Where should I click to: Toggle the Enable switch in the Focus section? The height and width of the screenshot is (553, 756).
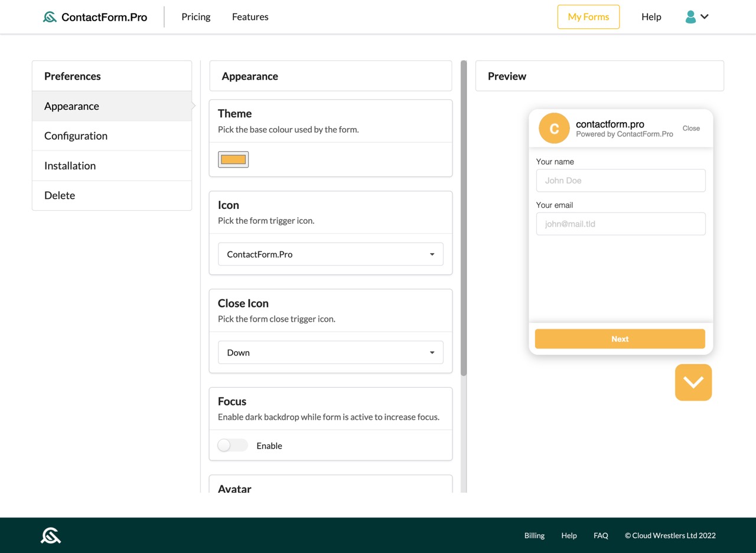click(x=232, y=445)
